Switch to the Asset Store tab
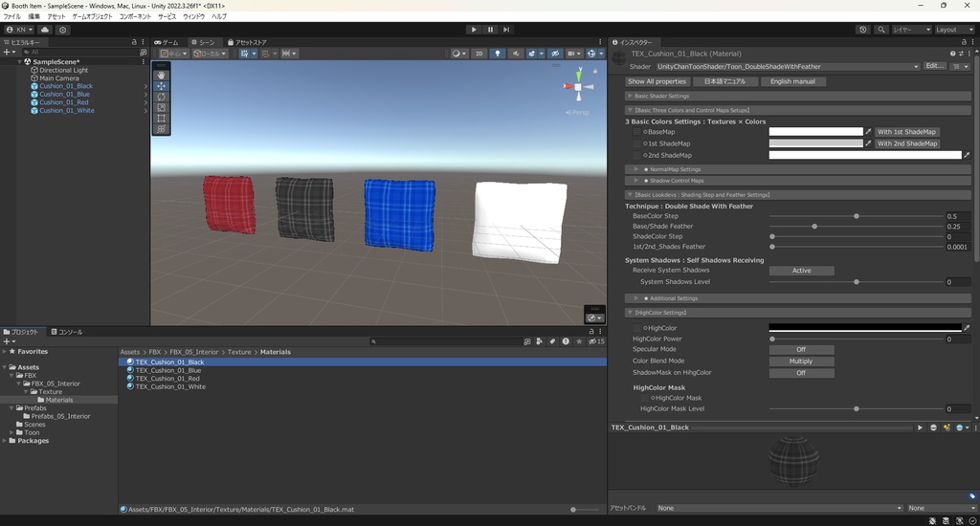The width and height of the screenshot is (980, 526). (247, 42)
